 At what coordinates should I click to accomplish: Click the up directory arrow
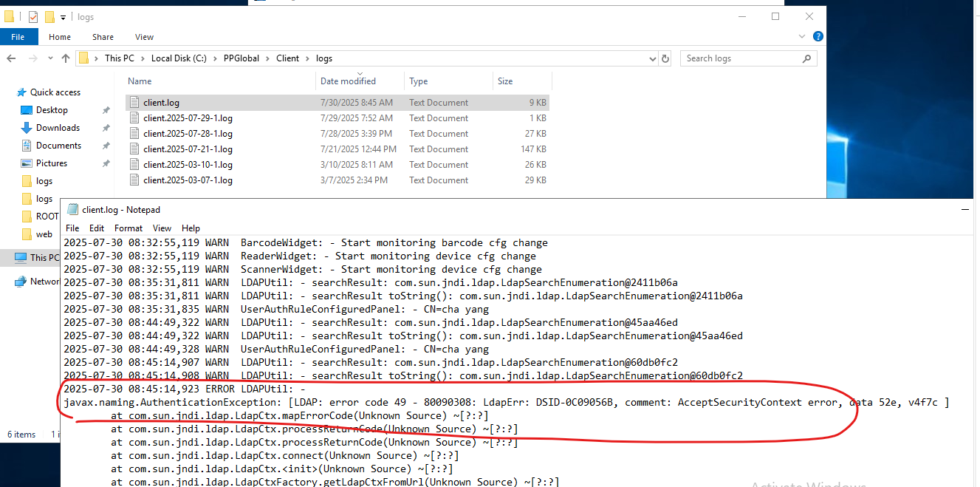(66, 58)
